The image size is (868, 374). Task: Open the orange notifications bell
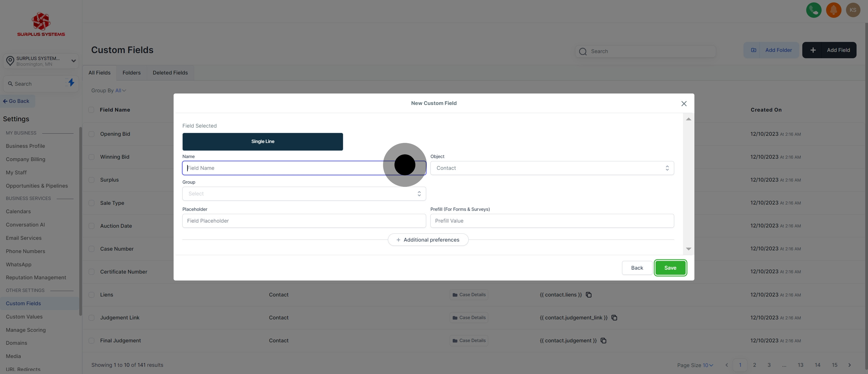(x=833, y=10)
